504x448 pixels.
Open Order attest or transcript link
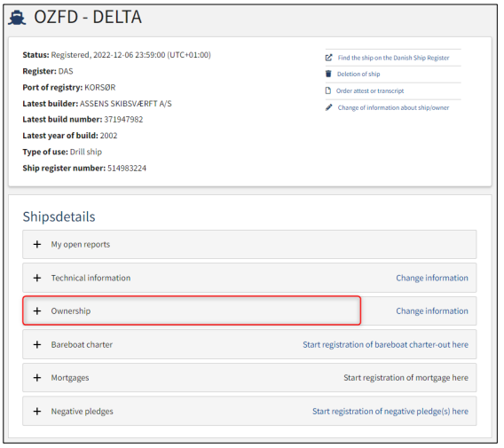click(x=370, y=90)
